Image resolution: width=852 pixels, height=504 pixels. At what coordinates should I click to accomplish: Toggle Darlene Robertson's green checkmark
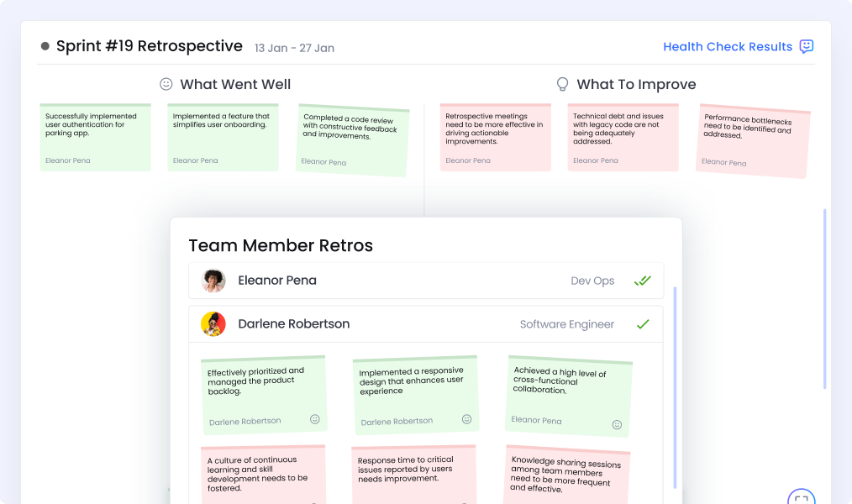tap(643, 324)
